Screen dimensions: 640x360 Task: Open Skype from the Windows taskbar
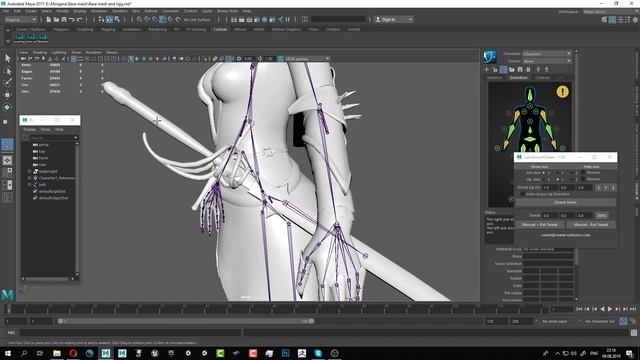[318, 353]
